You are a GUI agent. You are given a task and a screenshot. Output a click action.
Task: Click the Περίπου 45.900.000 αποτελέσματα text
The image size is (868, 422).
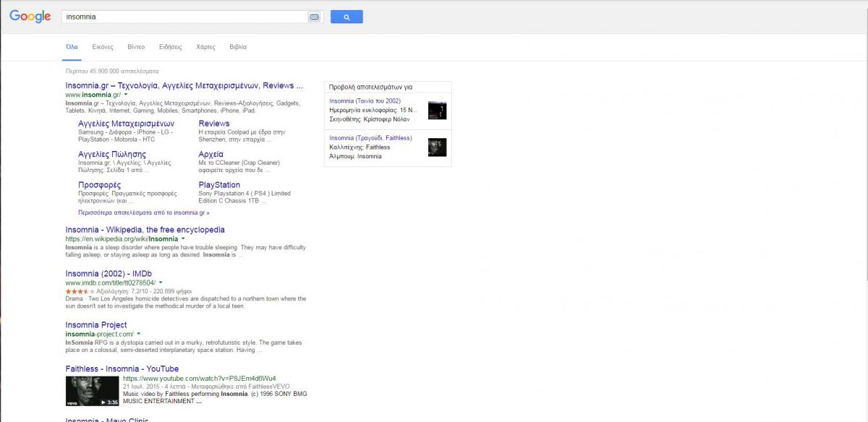pyautogui.click(x=111, y=72)
